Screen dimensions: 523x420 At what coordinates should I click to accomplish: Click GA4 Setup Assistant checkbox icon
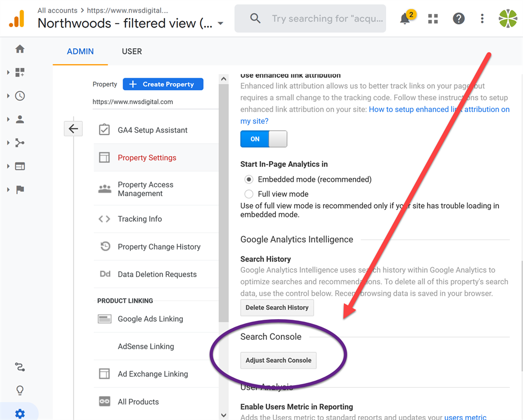click(104, 130)
